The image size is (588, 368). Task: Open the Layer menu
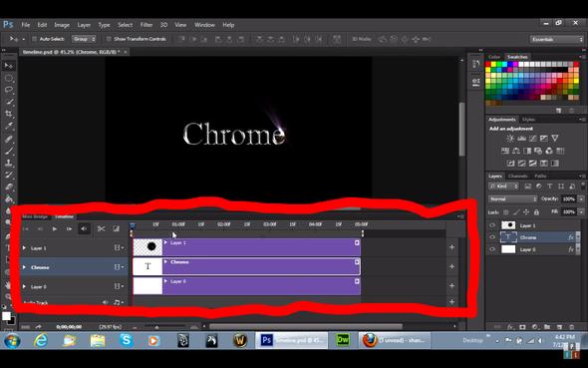pyautogui.click(x=84, y=25)
